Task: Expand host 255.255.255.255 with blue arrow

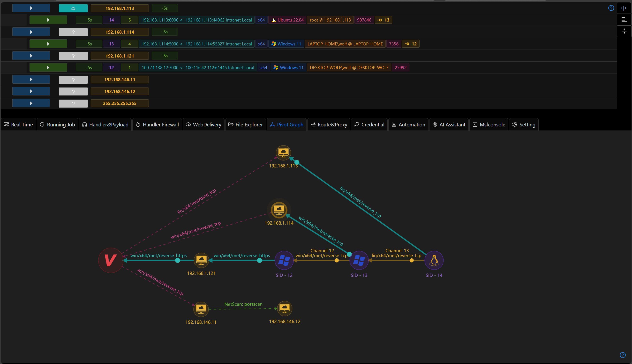Action: [31, 103]
